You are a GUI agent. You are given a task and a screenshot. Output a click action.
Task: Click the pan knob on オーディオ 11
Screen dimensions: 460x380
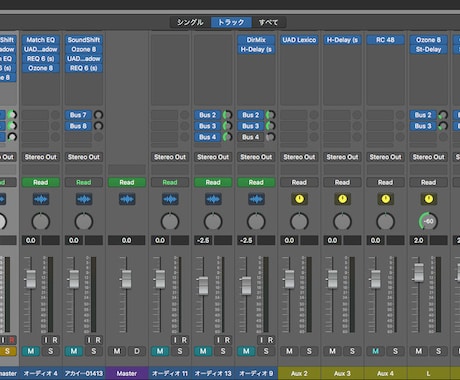pyautogui.click(x=170, y=222)
